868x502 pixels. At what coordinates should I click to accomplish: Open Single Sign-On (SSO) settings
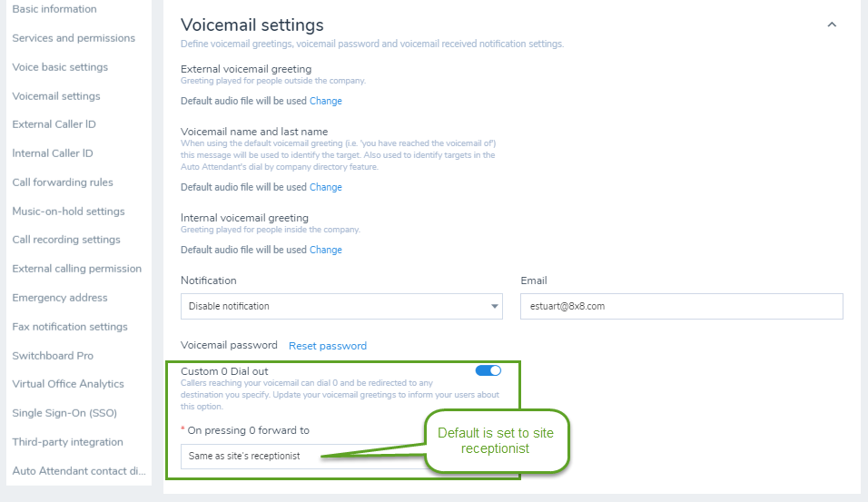click(x=64, y=413)
